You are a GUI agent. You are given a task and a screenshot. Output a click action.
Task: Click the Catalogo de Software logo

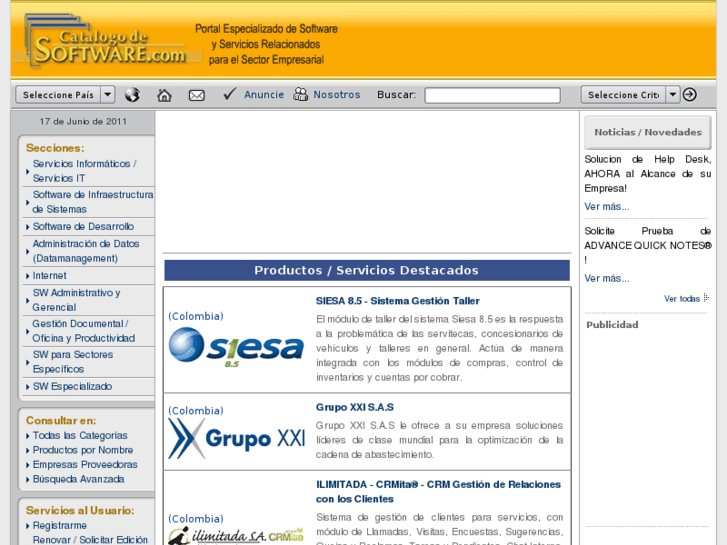[x=109, y=42]
